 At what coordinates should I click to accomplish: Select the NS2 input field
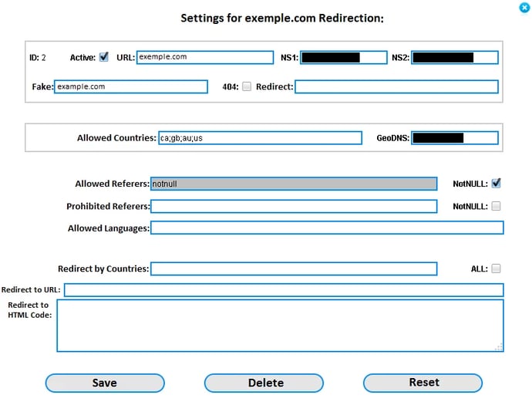455,57
